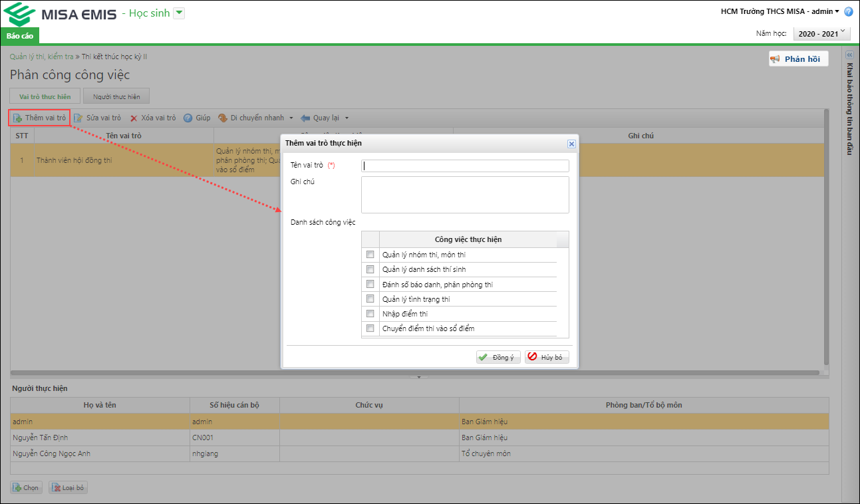Tick Quản lý nhóm thi, môn thi checkbox

click(370, 255)
